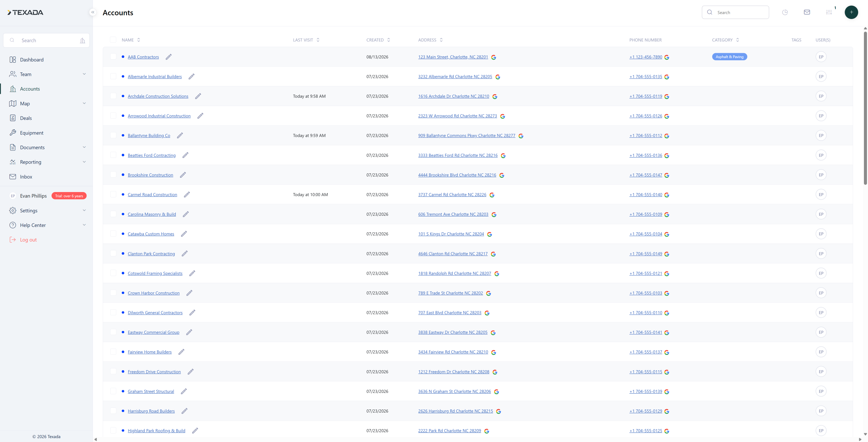
Task: Edit Albemarle Industrial Builders pencil icon
Action: (x=192, y=76)
